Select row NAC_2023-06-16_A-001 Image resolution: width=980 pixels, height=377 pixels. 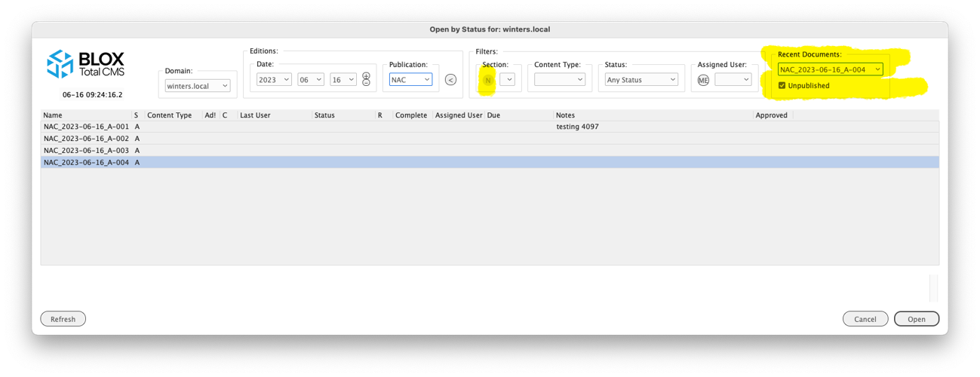pyautogui.click(x=490, y=127)
